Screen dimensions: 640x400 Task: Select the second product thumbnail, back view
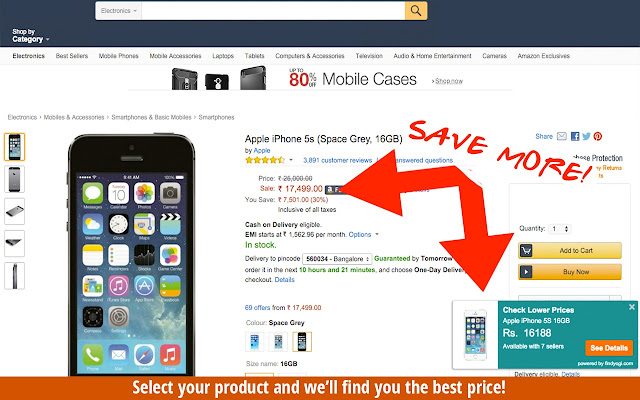[14, 179]
